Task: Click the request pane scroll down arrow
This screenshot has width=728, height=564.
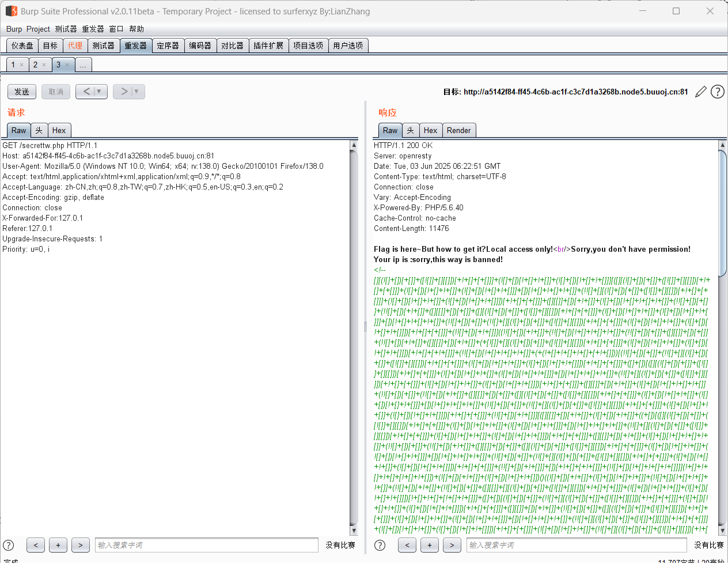Action: click(x=354, y=531)
